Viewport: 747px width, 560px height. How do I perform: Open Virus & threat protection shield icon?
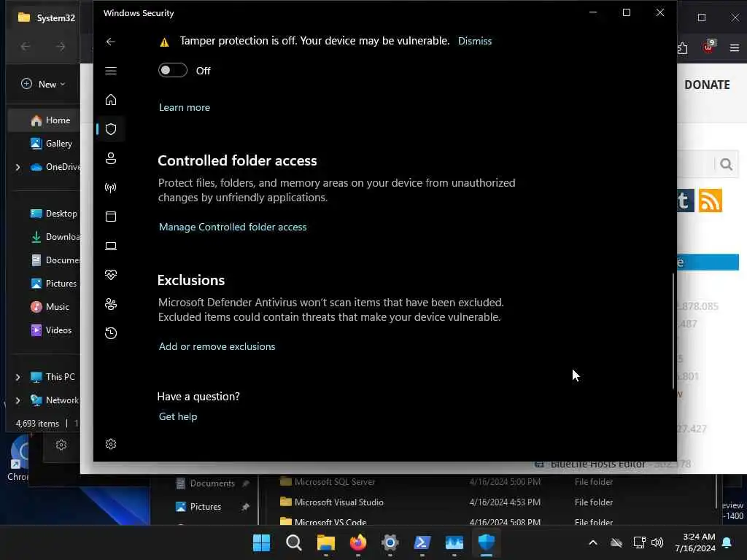click(111, 129)
